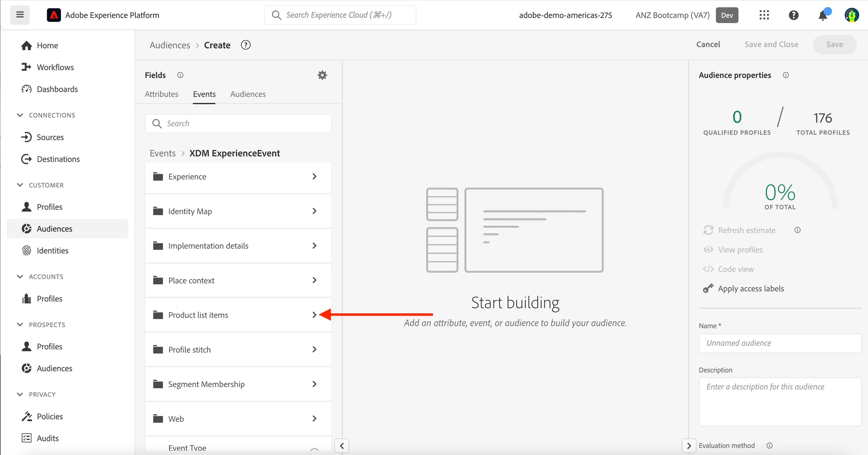This screenshot has height=455, width=868.
Task: Click the audience Name field
Action: click(780, 343)
